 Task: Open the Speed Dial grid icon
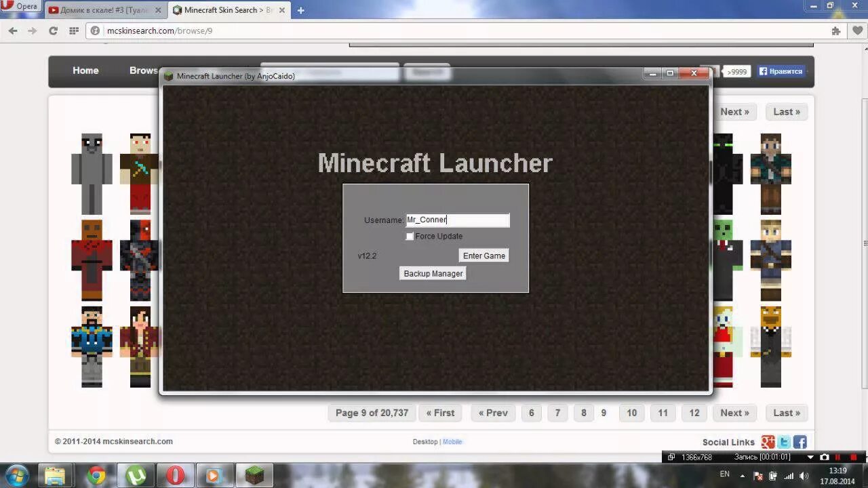point(74,30)
